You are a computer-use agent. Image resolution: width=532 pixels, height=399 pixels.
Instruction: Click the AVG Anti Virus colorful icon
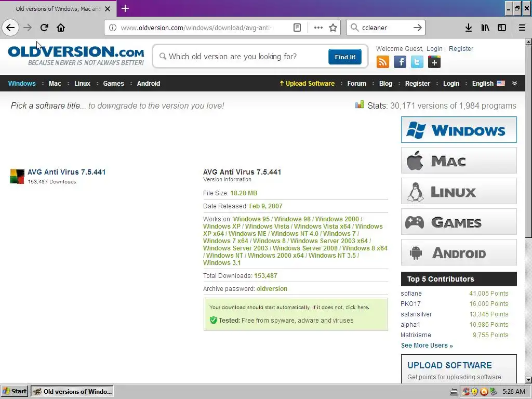pyautogui.click(x=17, y=176)
